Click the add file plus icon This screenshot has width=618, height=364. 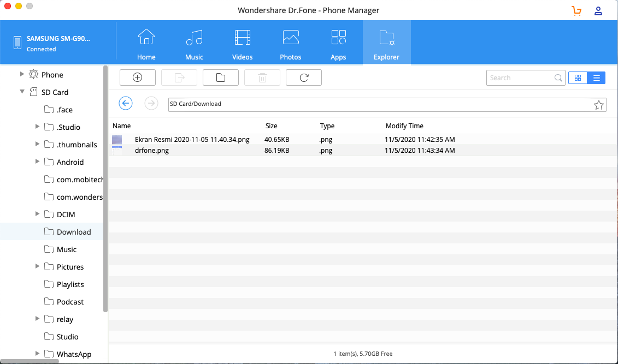138,77
